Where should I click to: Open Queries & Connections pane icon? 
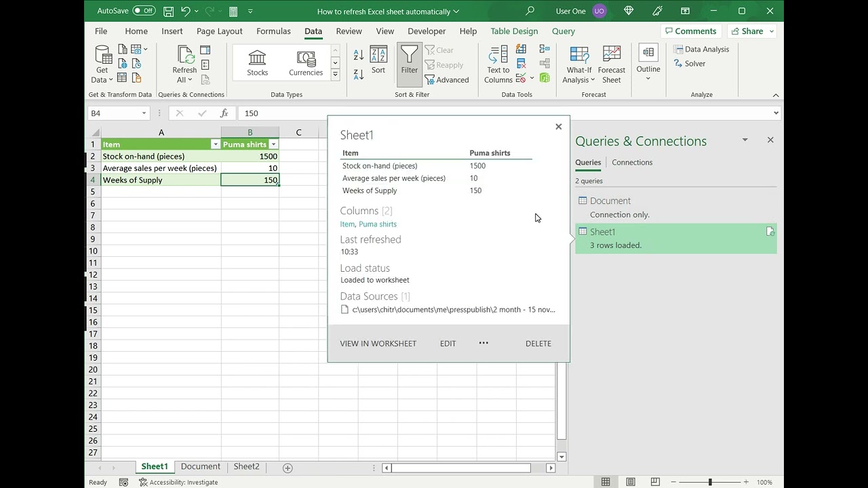(x=205, y=49)
